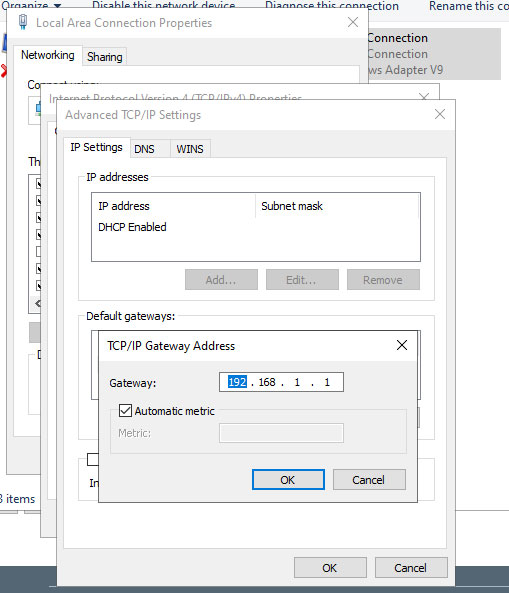Confirm gateway address with OK button
This screenshot has width=509, height=593.
(x=288, y=480)
